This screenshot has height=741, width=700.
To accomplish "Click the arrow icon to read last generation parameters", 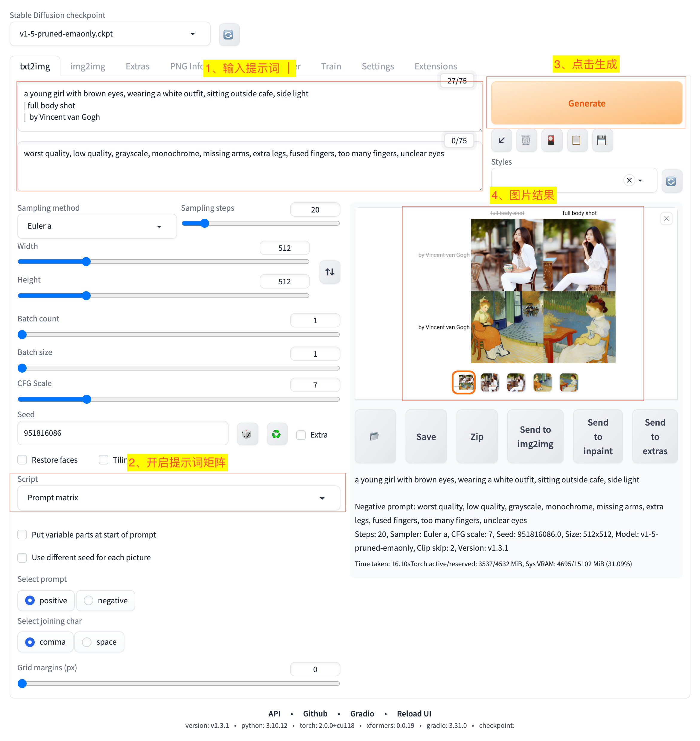I will pyautogui.click(x=501, y=140).
